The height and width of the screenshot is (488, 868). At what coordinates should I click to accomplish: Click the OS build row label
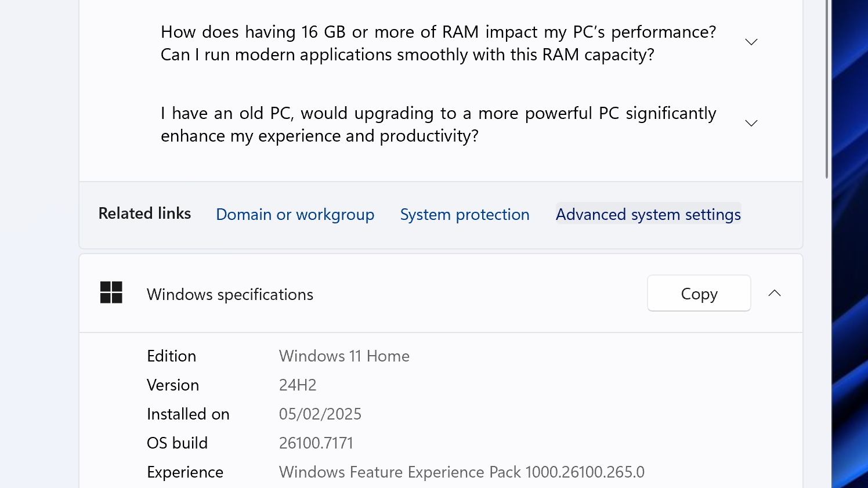177,443
